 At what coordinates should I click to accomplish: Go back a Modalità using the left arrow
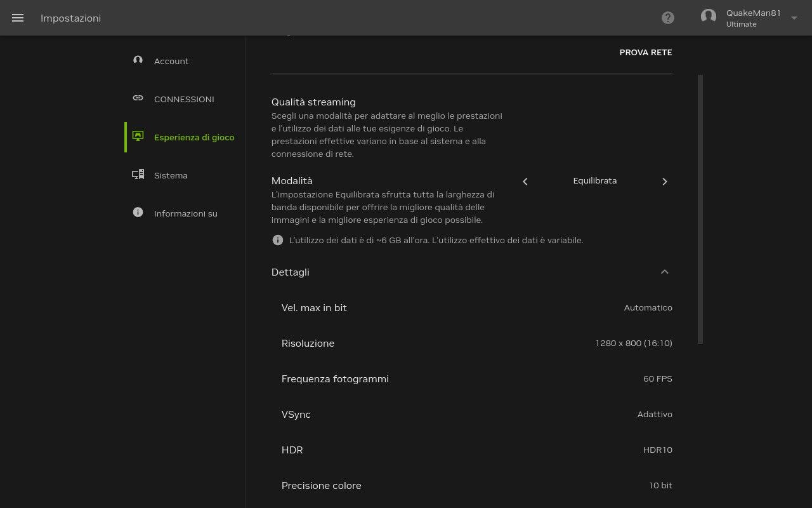(525, 181)
